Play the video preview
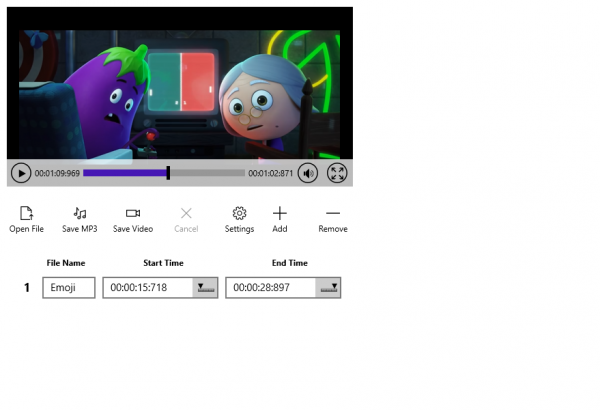Image resolution: width=600 pixels, height=410 pixels. click(21, 173)
